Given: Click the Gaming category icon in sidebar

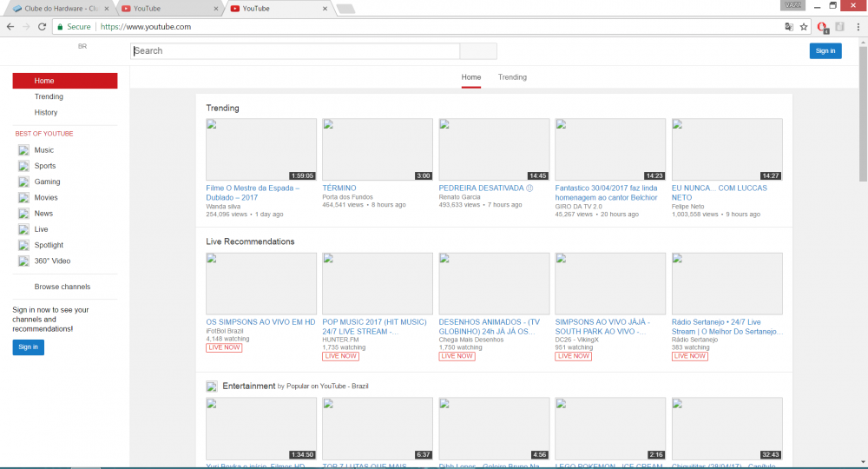Looking at the screenshot, I should pos(23,182).
